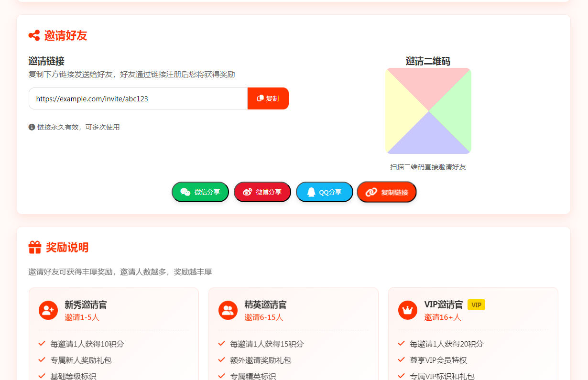Click the 复制链接 button
The width and height of the screenshot is (588, 380).
[x=386, y=192]
